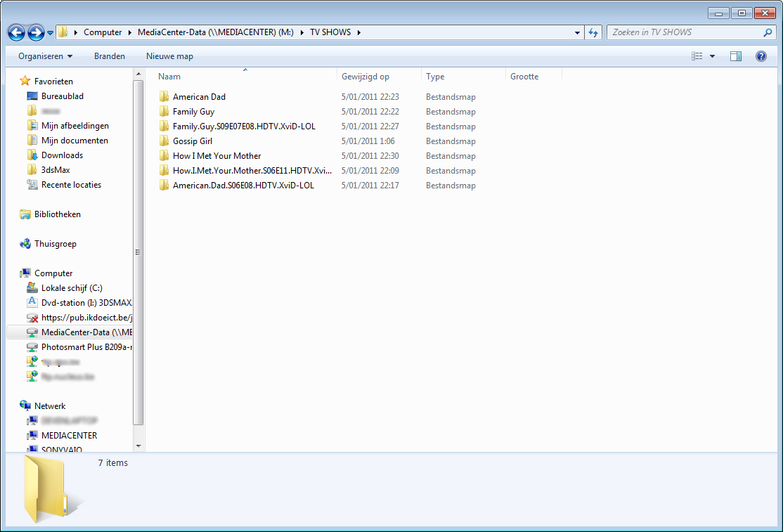Click the TV SHOWS breadcrumb segment

click(330, 32)
